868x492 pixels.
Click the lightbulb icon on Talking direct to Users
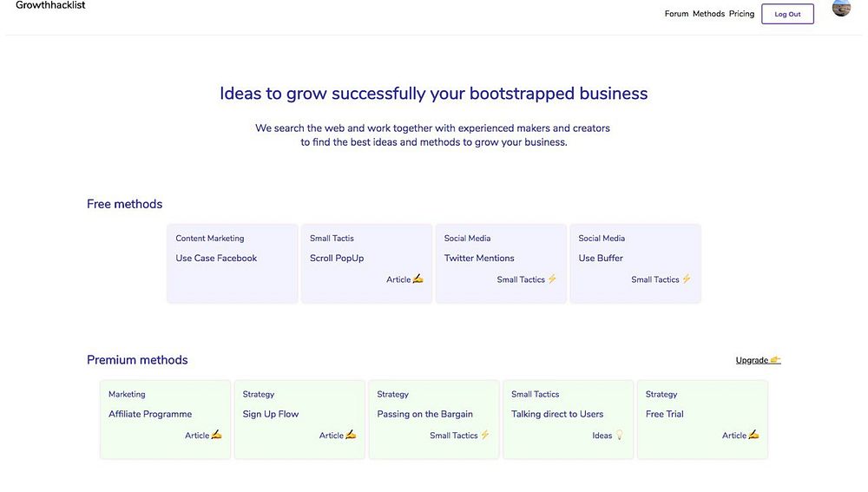coord(620,436)
